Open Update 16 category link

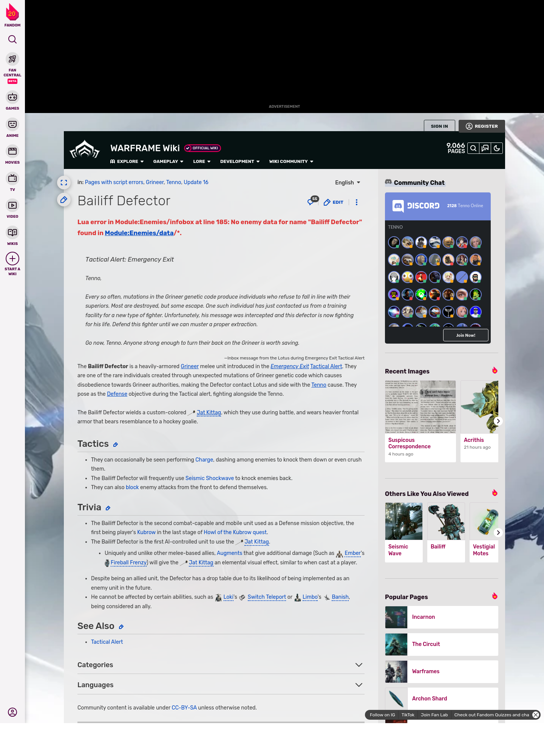click(196, 182)
